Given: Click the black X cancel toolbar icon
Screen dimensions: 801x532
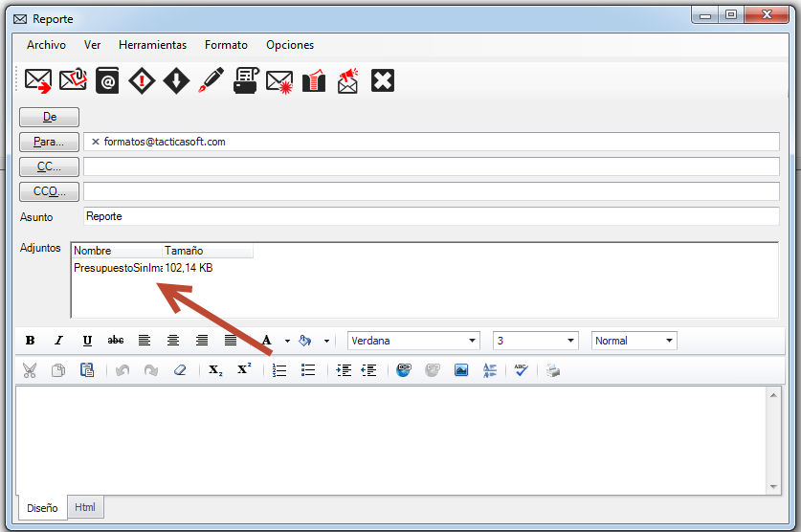Looking at the screenshot, I should (383, 80).
